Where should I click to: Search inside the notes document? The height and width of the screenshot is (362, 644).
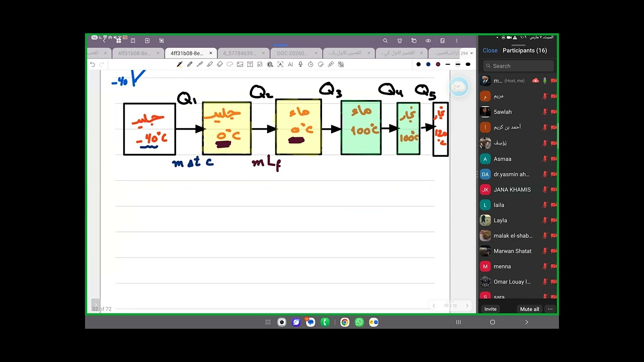click(385, 41)
